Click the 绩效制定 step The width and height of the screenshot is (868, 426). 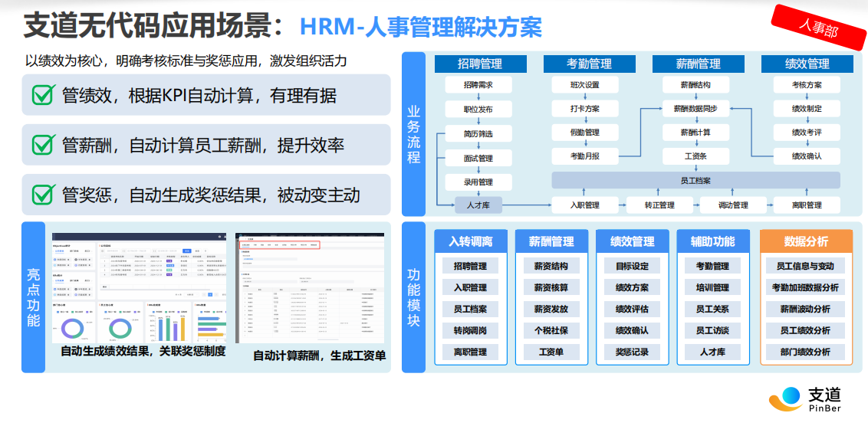[807, 109]
